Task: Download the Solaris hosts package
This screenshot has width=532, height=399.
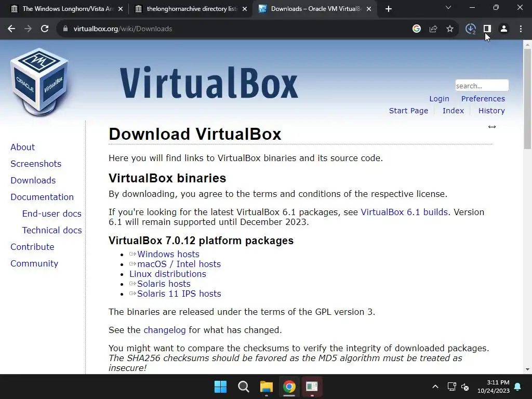Action: [x=164, y=284]
